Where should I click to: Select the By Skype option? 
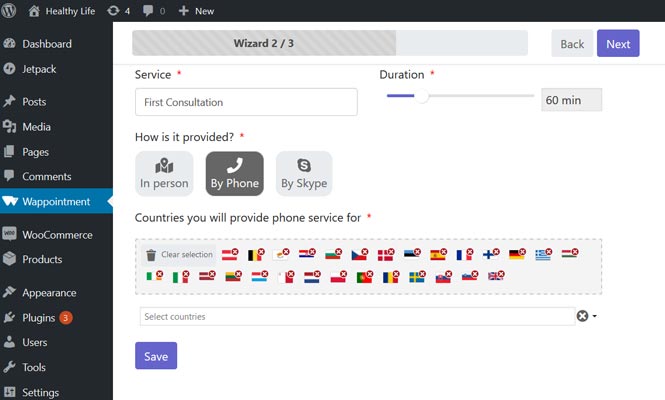point(304,174)
